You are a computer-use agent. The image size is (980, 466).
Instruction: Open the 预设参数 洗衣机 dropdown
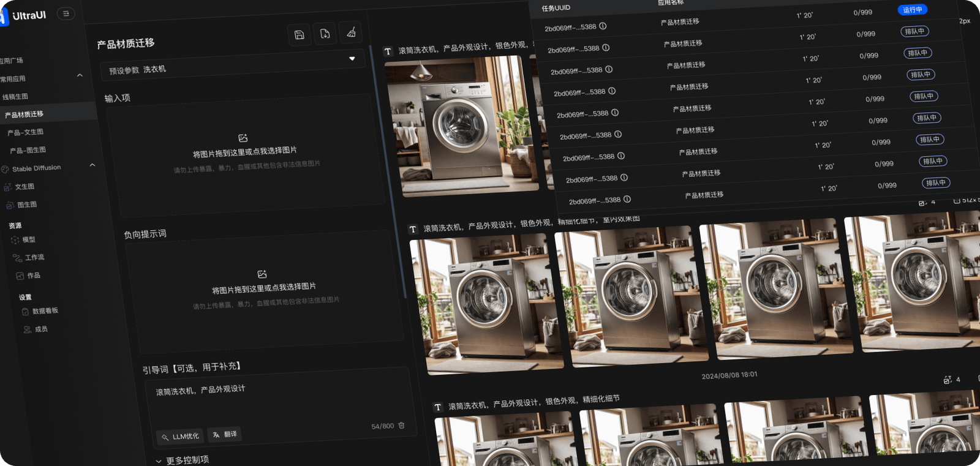tap(233, 64)
